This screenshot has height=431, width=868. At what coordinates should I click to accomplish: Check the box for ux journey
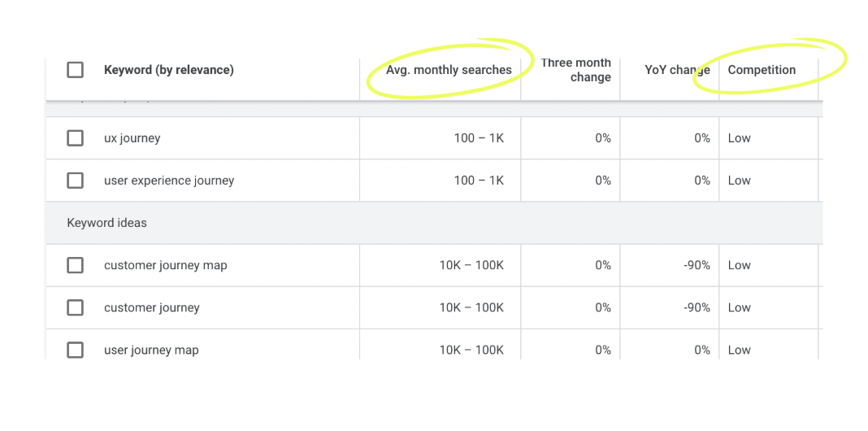(75, 138)
